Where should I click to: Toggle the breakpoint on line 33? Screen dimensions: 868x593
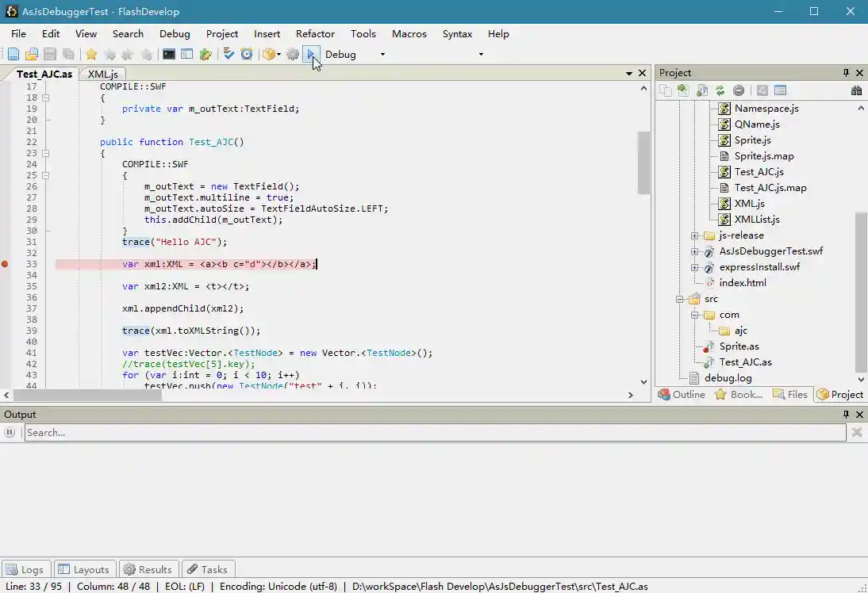pos(6,264)
